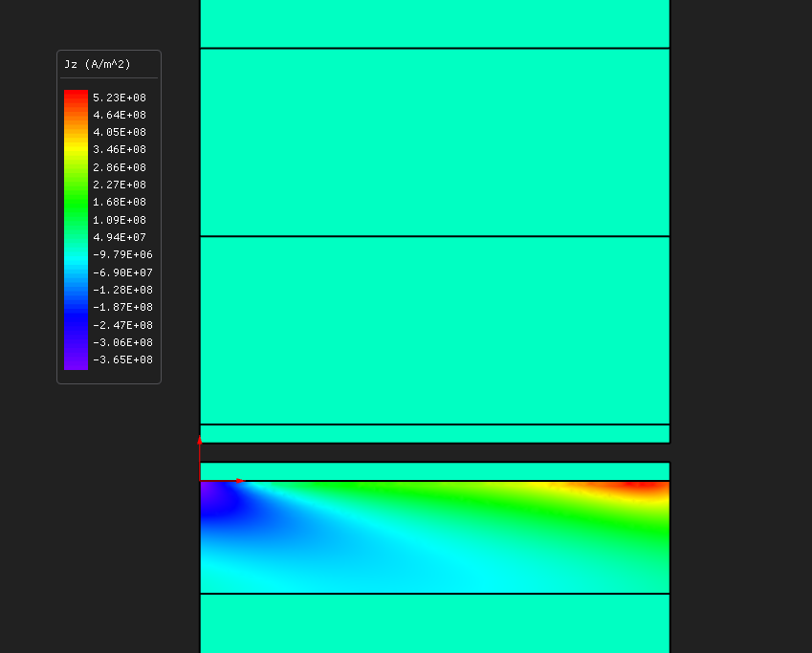The height and width of the screenshot is (653, 812).
Task: Click the 4.64E+08 legend value
Action: click(x=120, y=115)
